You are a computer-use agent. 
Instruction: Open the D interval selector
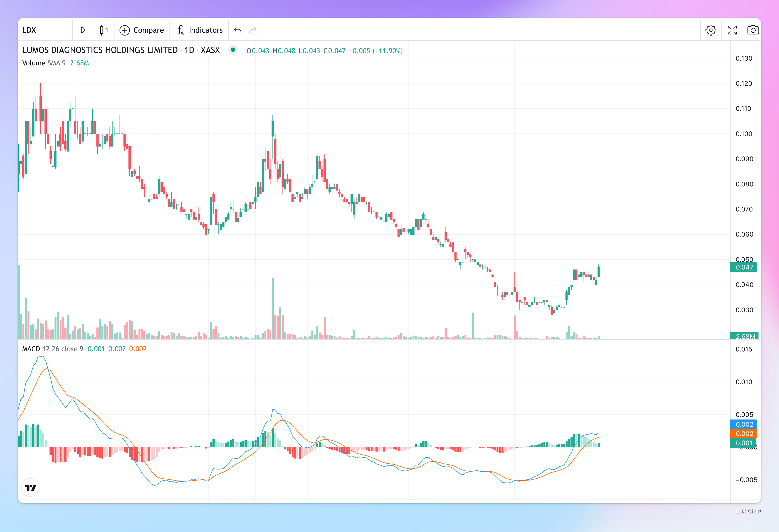tap(82, 30)
